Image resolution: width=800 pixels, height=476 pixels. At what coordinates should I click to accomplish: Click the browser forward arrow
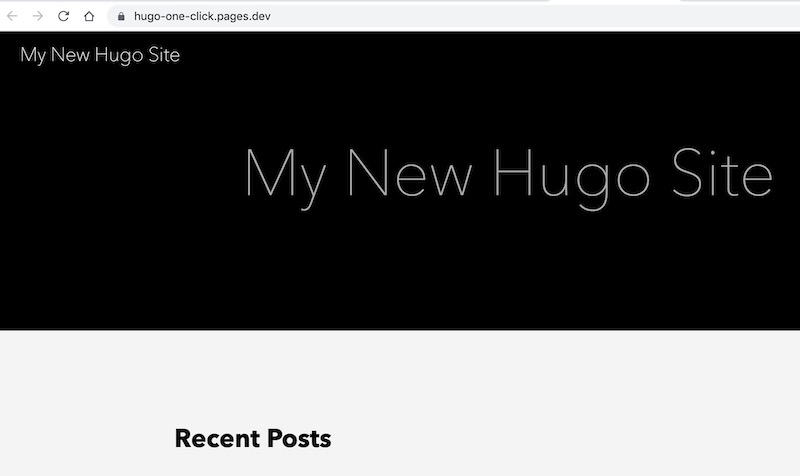38,16
